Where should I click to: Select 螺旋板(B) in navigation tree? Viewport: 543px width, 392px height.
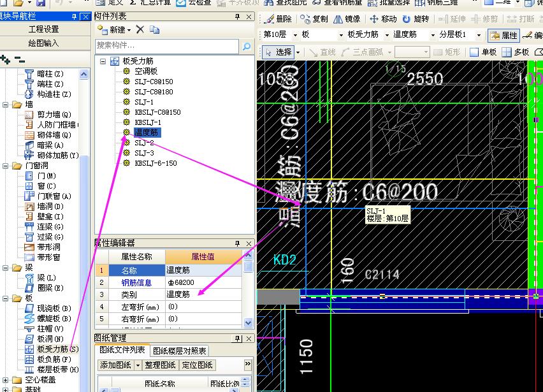coord(54,319)
